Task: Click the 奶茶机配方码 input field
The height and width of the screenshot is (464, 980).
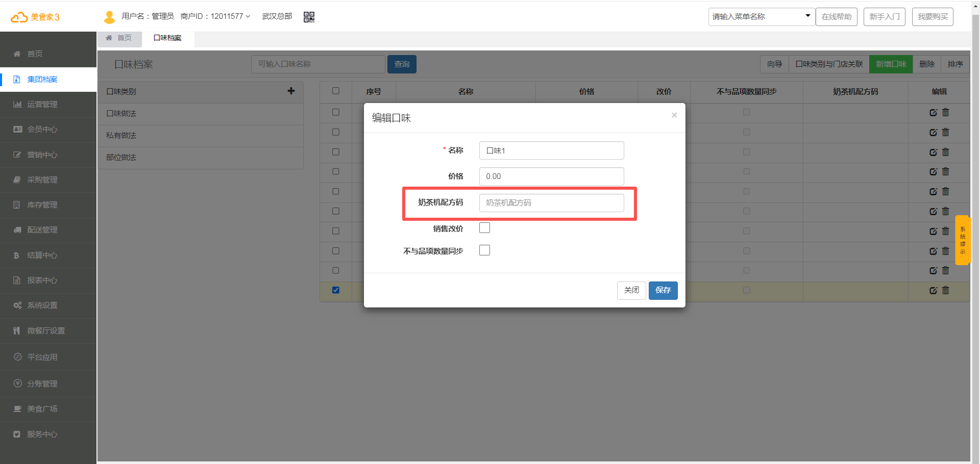Action: 551,203
